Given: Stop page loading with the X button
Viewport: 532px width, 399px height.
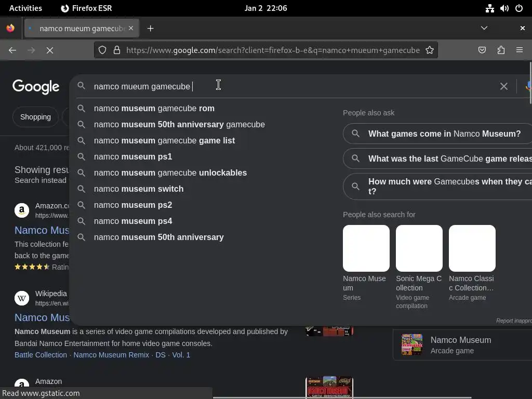Looking at the screenshot, I should coord(50,50).
